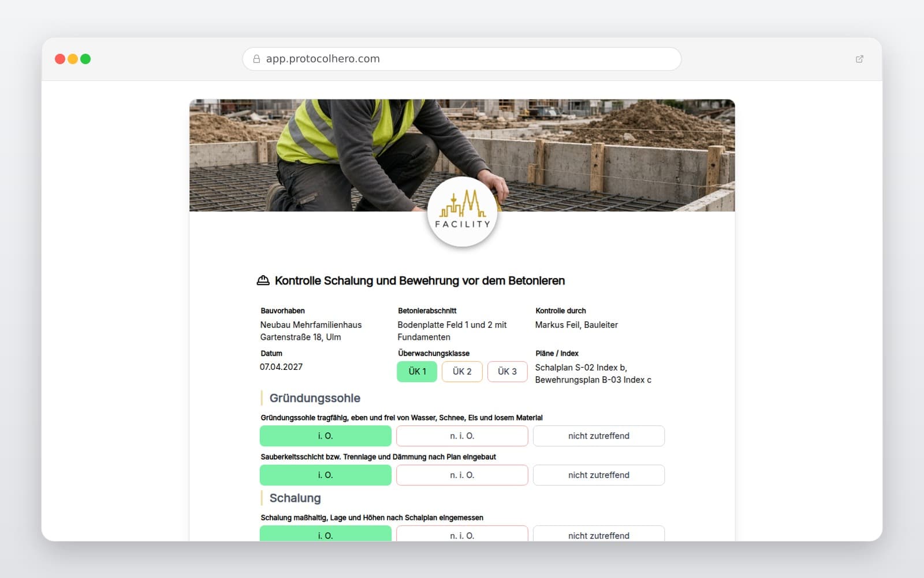This screenshot has width=924, height=578.
Task: Click the construction site header photo
Action: [x=462, y=155]
